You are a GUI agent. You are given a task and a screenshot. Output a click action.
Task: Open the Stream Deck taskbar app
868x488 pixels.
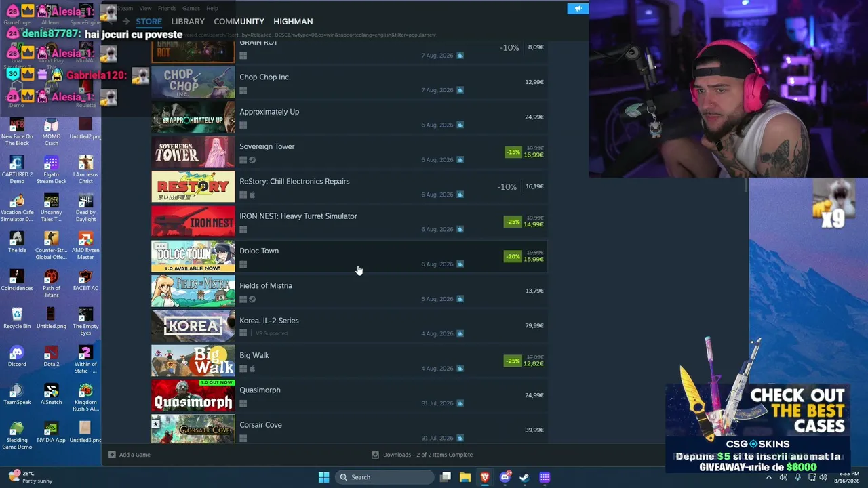[545, 477]
